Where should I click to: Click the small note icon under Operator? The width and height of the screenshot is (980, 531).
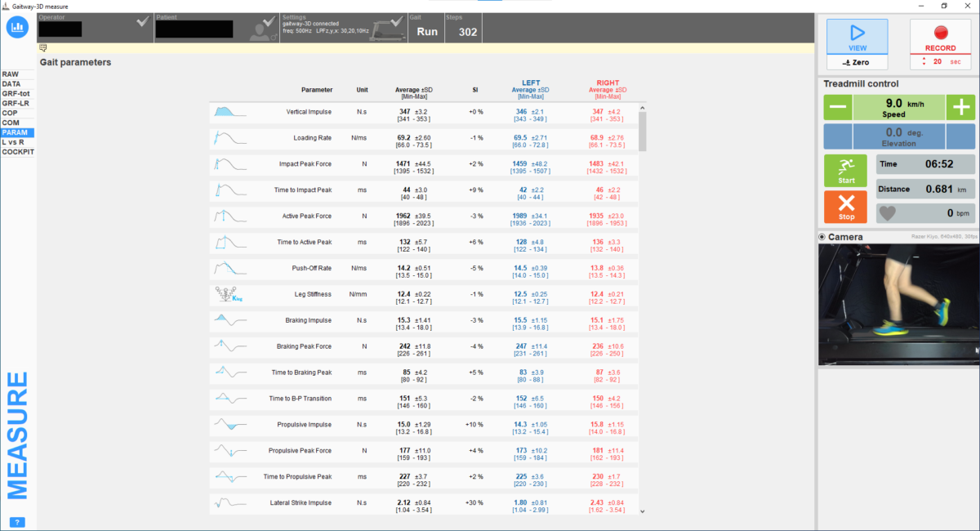pyautogui.click(x=42, y=48)
